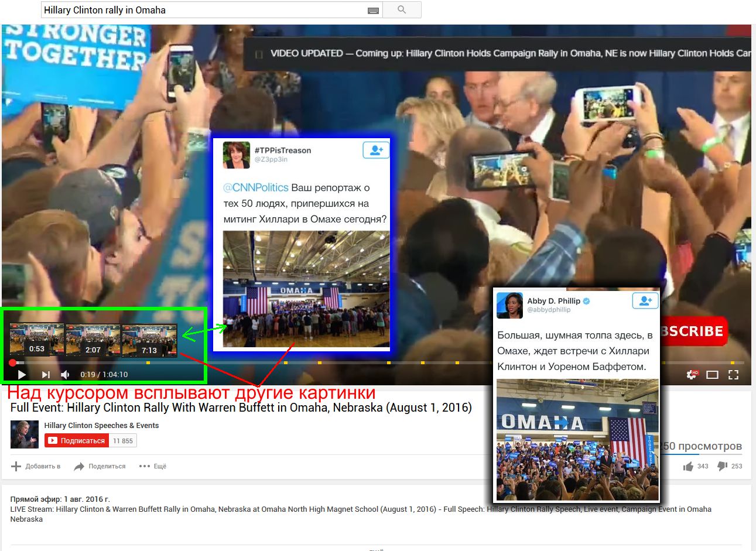Click follow icon on the Abby D. Phillip tweet

click(x=645, y=301)
